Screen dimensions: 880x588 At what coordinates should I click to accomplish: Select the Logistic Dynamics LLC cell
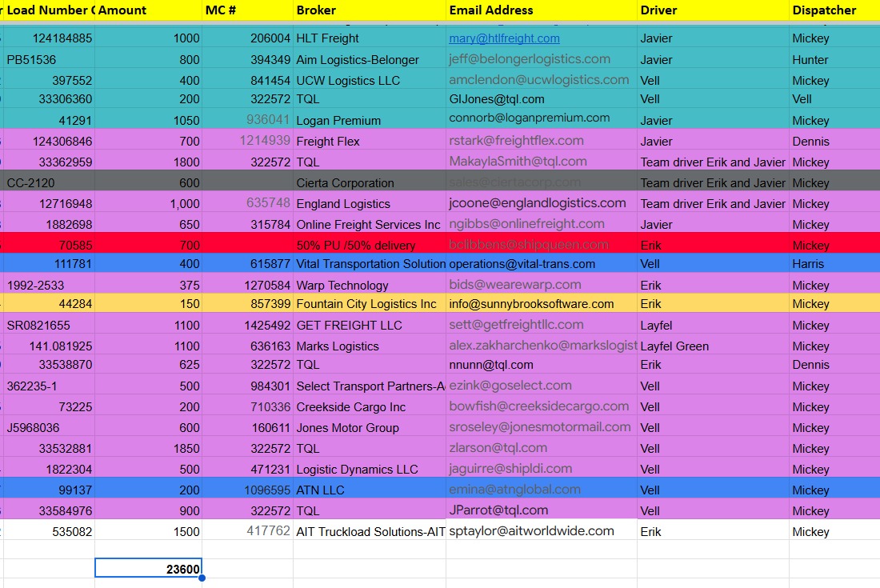point(370,469)
